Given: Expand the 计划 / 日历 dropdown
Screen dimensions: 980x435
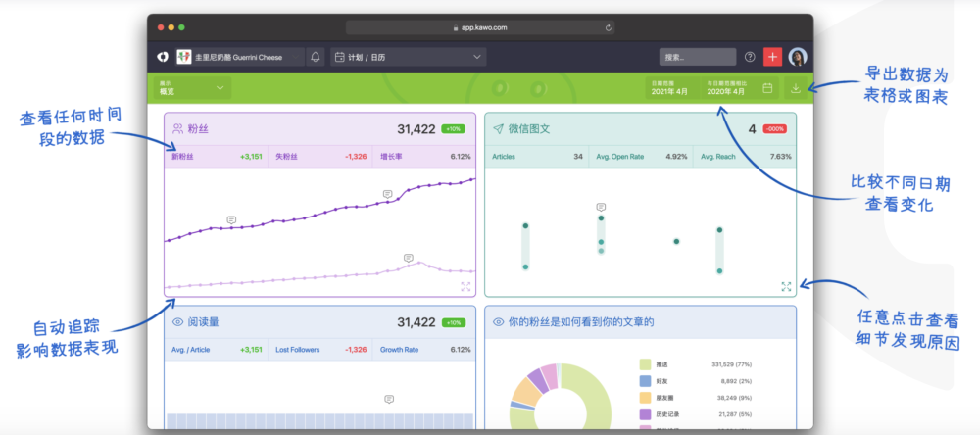Looking at the screenshot, I should [x=408, y=57].
